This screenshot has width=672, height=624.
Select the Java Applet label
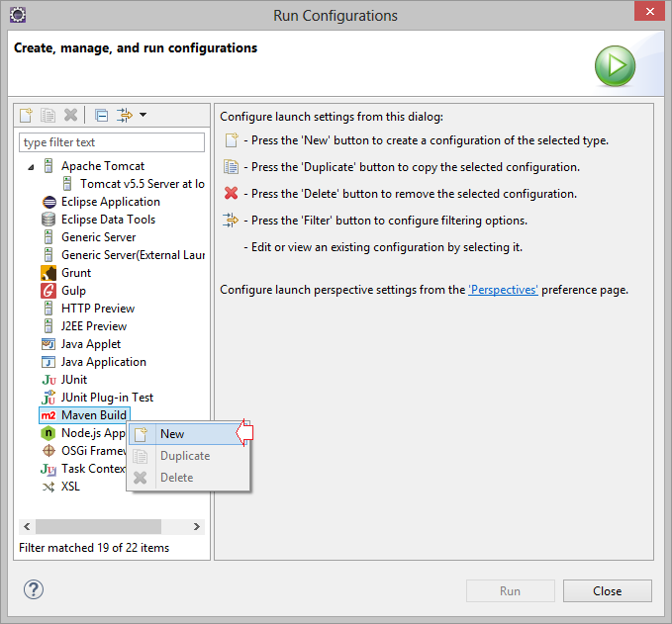91,344
